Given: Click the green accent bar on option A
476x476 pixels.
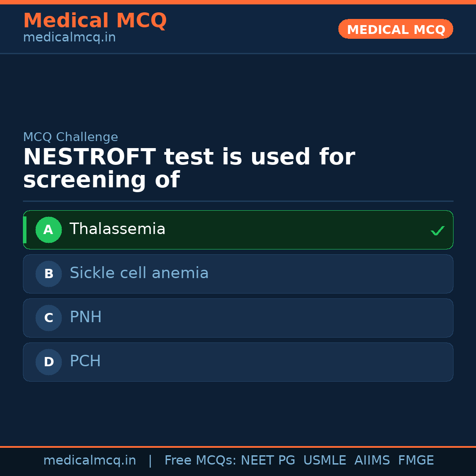Looking at the screenshot, I should coord(25,230).
